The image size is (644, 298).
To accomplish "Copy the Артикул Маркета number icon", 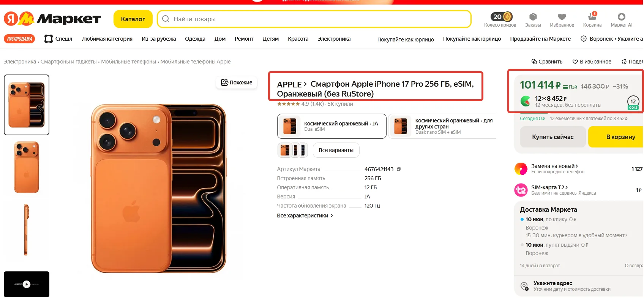I will click(399, 169).
